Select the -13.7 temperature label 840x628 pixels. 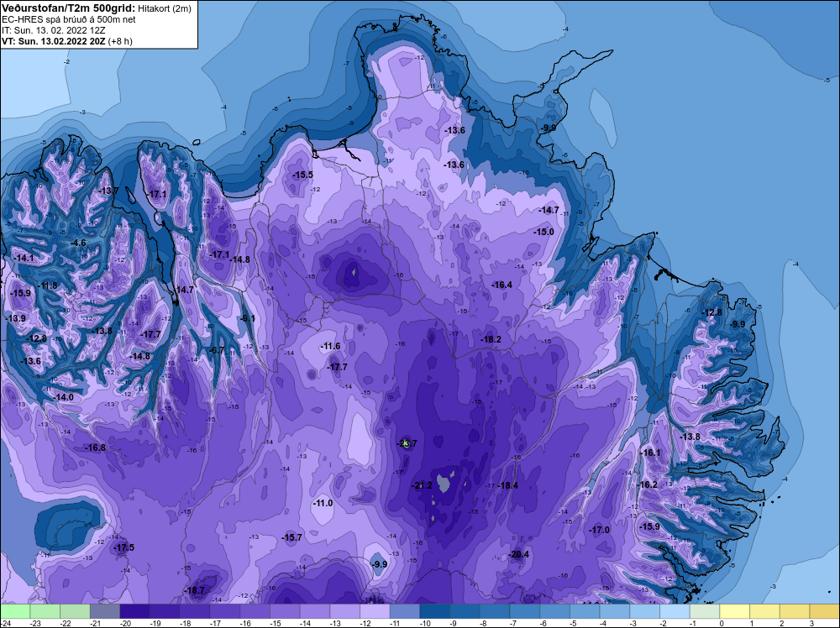[108, 191]
